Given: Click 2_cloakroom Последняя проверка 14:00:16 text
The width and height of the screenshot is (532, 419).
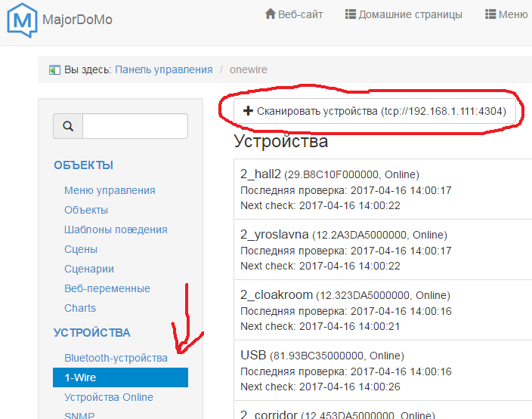Looking at the screenshot, I should [346, 311].
